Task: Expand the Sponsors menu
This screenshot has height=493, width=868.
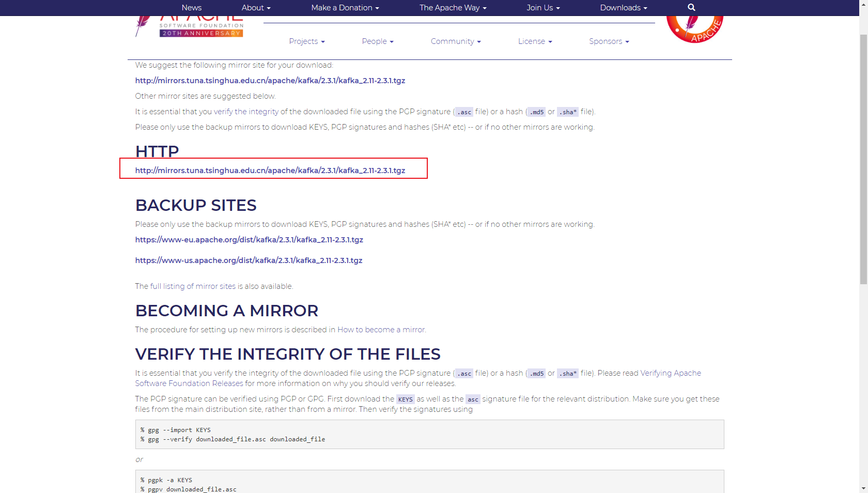Action: (x=609, y=41)
